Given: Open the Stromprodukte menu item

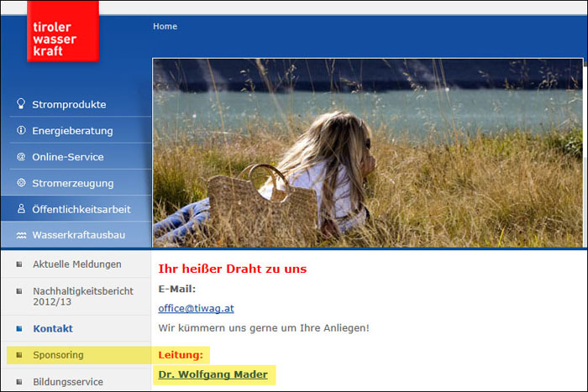Looking at the screenshot, I should click(69, 105).
